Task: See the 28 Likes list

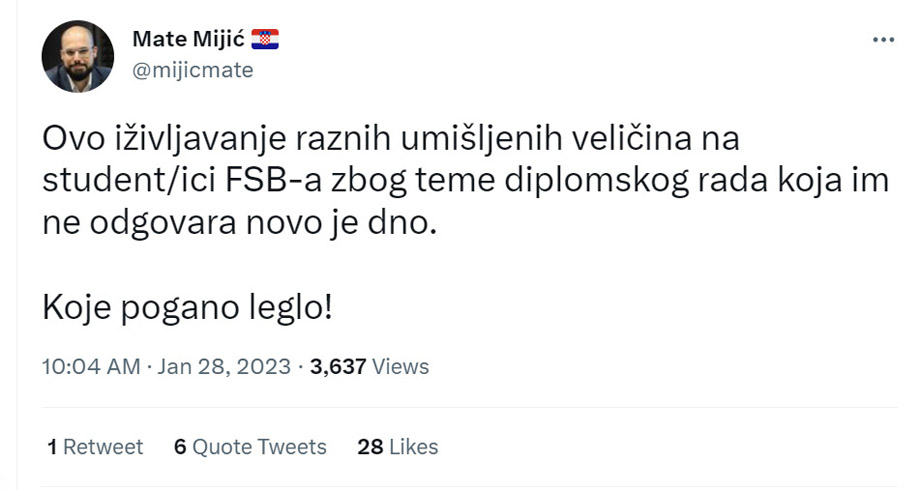Action: click(x=397, y=446)
